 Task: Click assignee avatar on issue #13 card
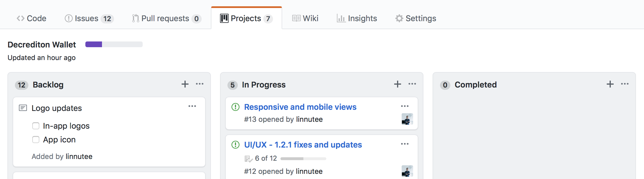407,119
